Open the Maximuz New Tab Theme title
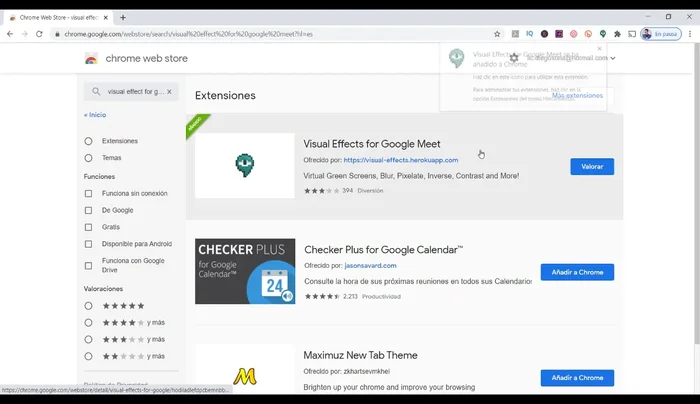 (360, 355)
